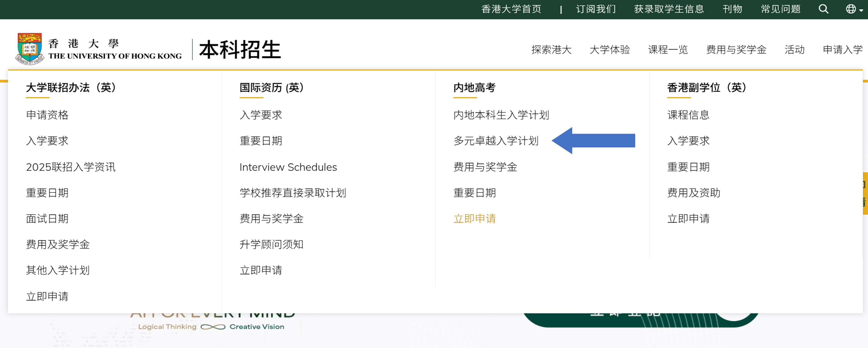Viewport: 868px width, 348px height.
Task: Select 费用与奖学金 in the top navigation
Action: (x=736, y=50)
